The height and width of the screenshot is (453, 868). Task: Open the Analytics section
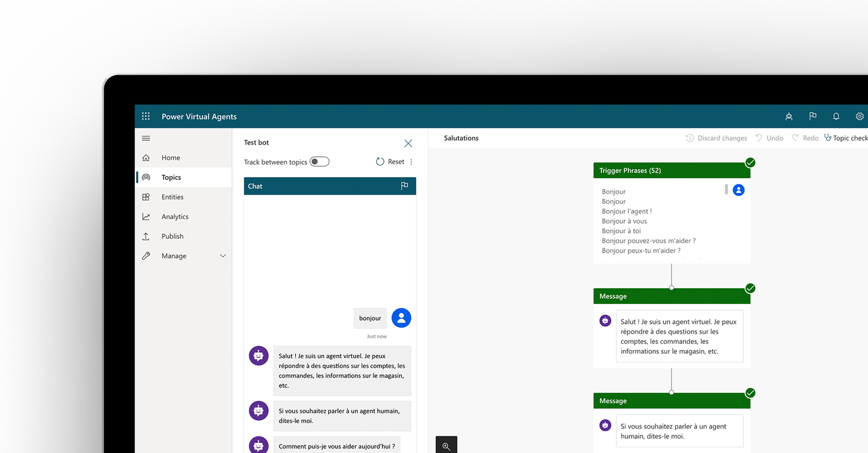[x=175, y=217]
